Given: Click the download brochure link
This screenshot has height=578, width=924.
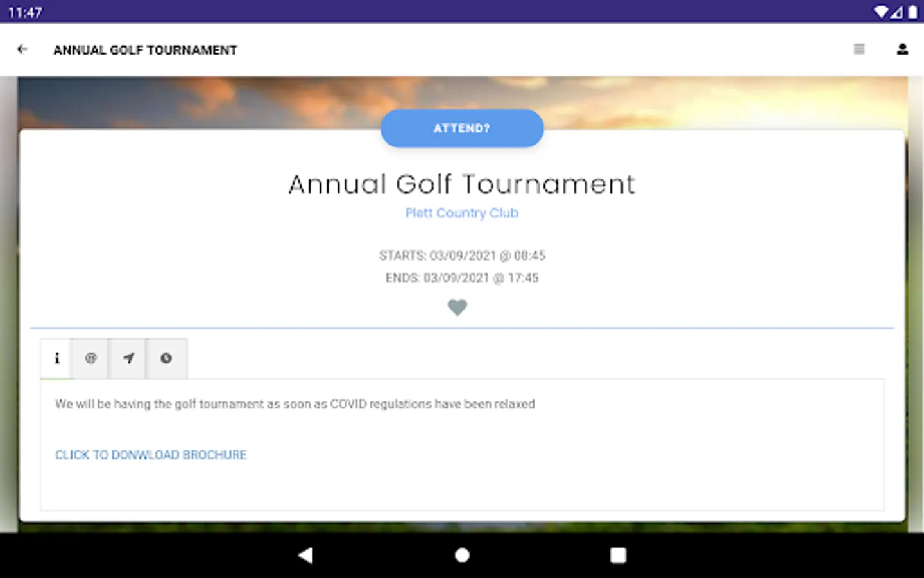Looking at the screenshot, I should (151, 455).
